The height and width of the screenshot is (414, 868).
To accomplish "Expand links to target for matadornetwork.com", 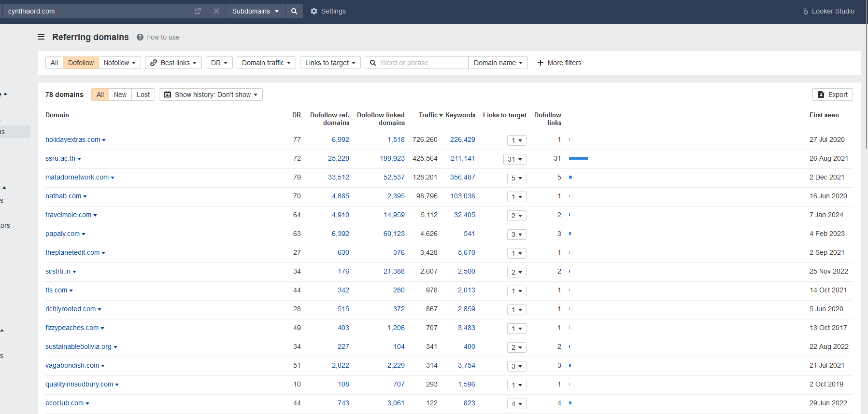I will [x=516, y=178].
